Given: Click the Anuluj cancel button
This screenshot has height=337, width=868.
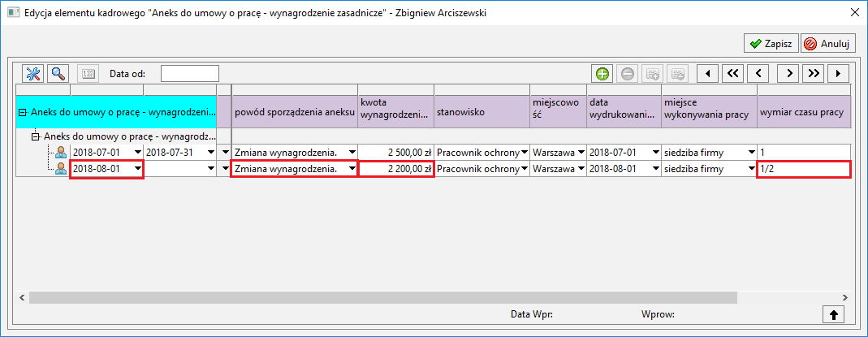Looking at the screenshot, I should pyautogui.click(x=827, y=44).
